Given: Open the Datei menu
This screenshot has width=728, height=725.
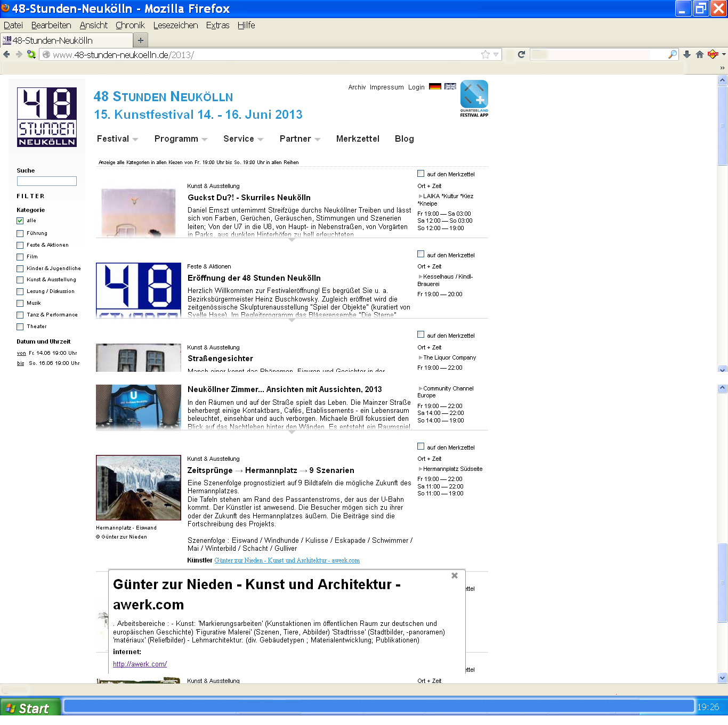Looking at the screenshot, I should tap(13, 25).
